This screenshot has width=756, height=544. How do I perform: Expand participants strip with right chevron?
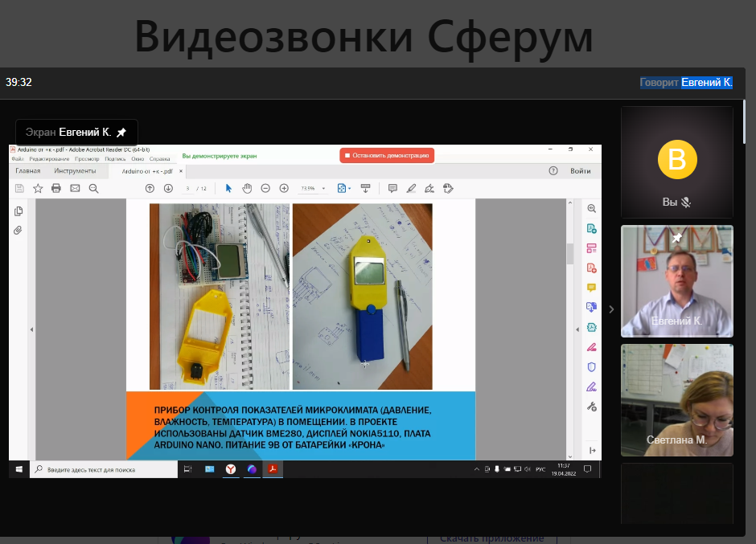click(x=611, y=309)
